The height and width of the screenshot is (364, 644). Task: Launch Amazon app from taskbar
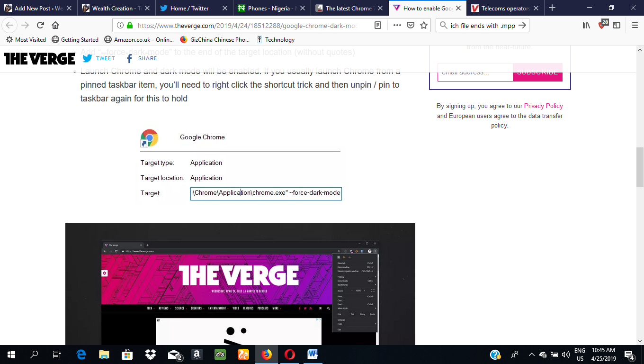click(x=197, y=355)
